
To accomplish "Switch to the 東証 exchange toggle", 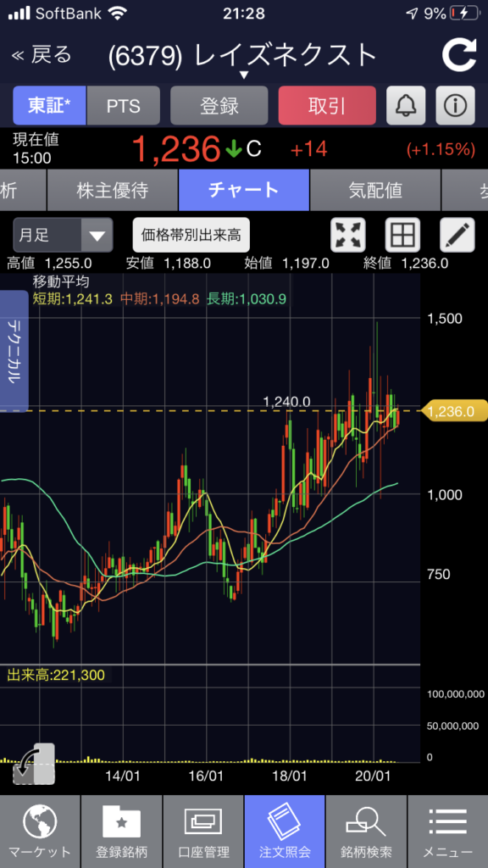I will [x=49, y=105].
